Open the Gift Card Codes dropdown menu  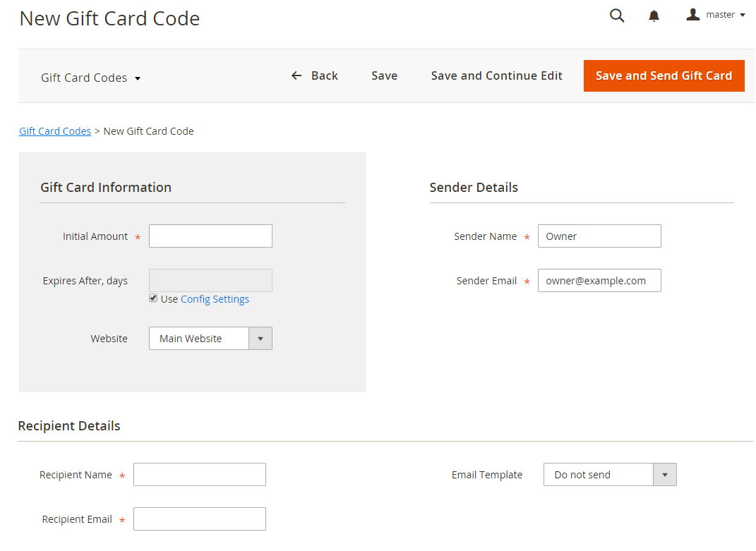click(x=90, y=78)
